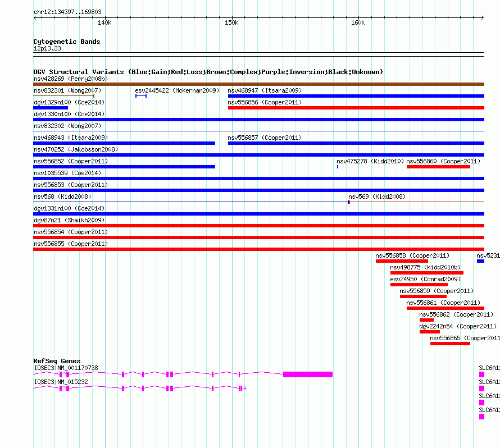Open nsv556856 (Cooper2011) label
This screenshot has height=448, width=500.
[x=265, y=102]
